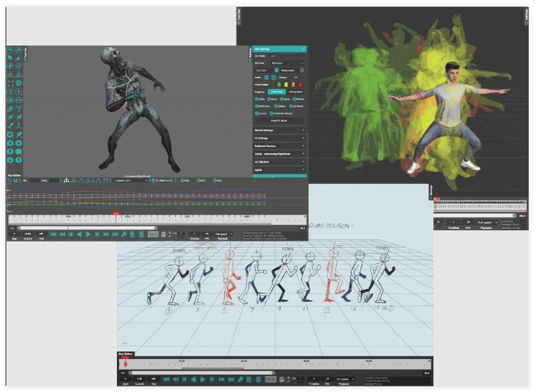Open the Full speed dropdown in the walk sketch window
535x392 pixels.
coord(345,379)
